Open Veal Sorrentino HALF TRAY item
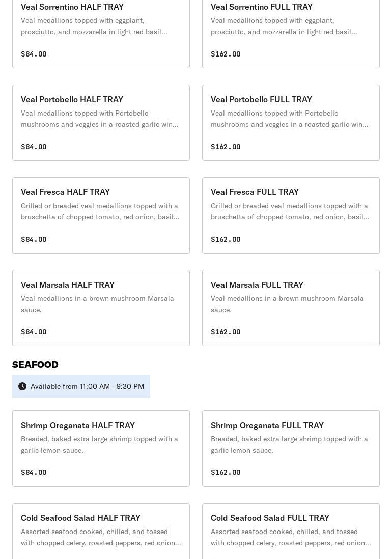 [101, 31]
